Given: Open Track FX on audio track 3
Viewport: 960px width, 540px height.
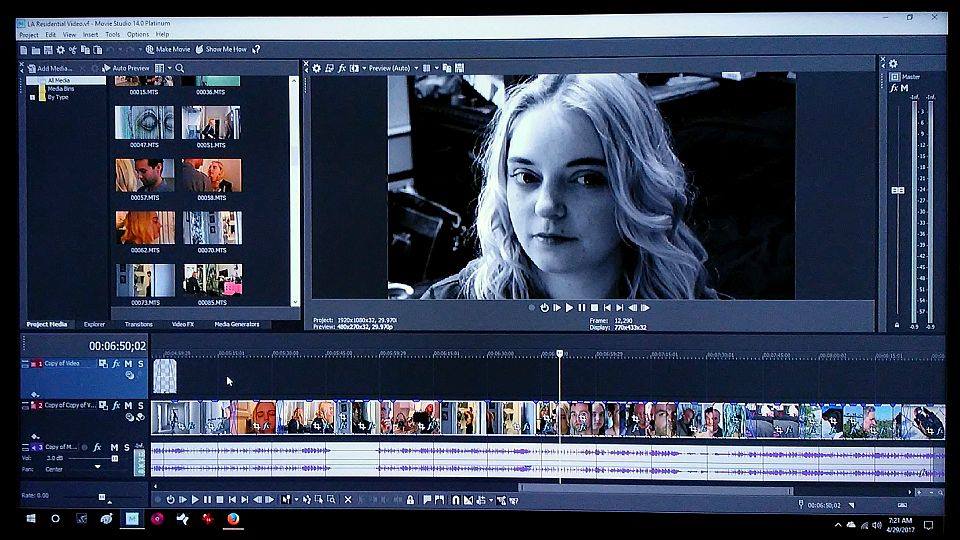Looking at the screenshot, I should coord(97,448).
